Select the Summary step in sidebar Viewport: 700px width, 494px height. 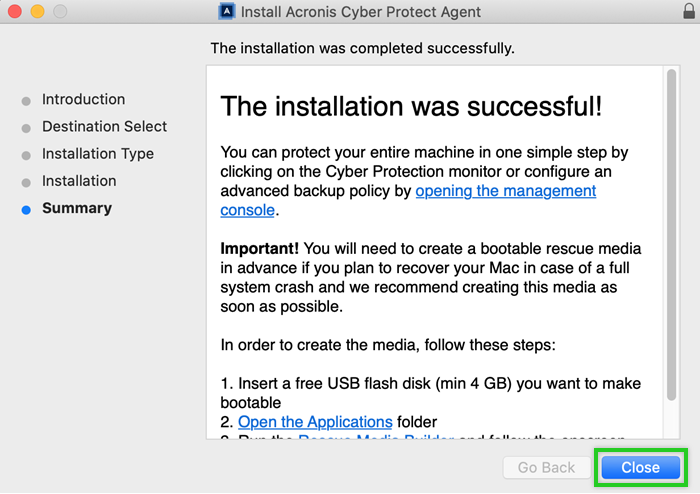coord(77,208)
